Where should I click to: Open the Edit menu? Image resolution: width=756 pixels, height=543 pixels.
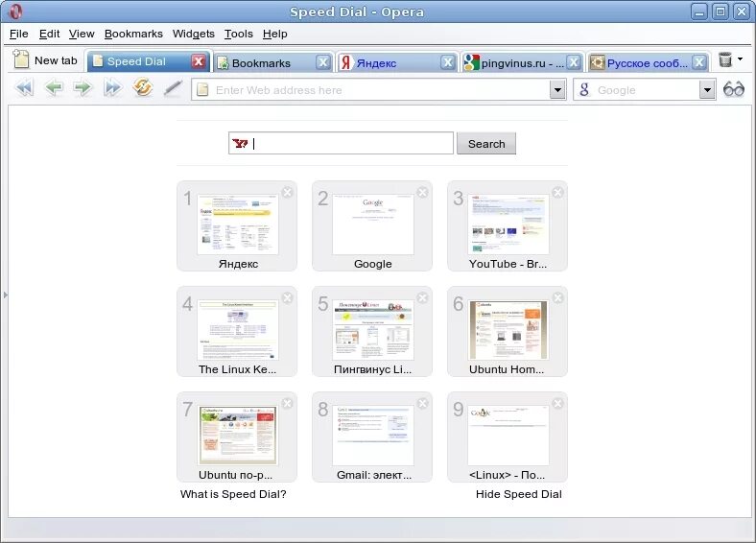pyautogui.click(x=49, y=34)
